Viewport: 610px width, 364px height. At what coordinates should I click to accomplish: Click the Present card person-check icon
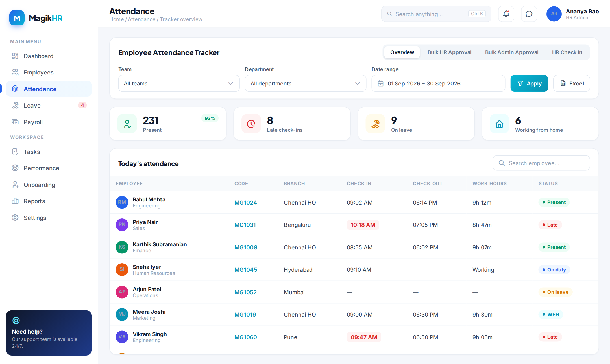coord(127,124)
